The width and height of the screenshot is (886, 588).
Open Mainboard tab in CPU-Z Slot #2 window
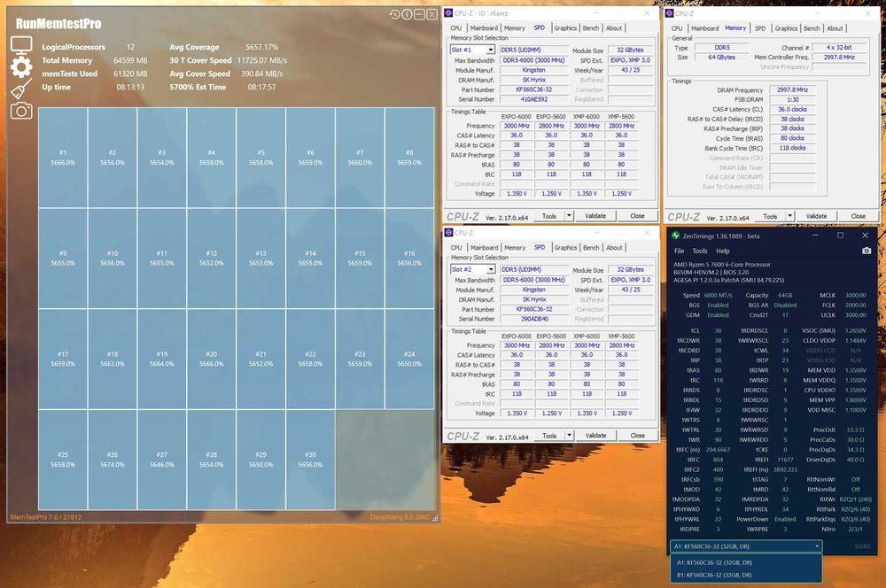pos(485,248)
